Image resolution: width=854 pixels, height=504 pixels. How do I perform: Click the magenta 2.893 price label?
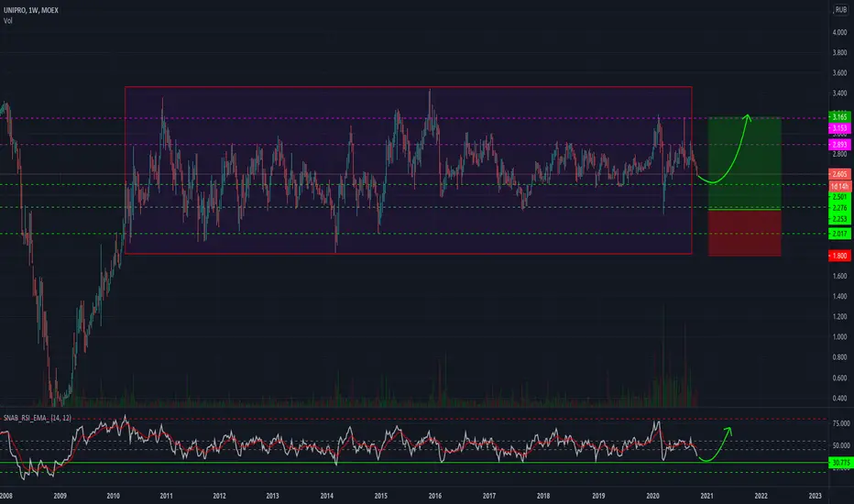coord(839,145)
